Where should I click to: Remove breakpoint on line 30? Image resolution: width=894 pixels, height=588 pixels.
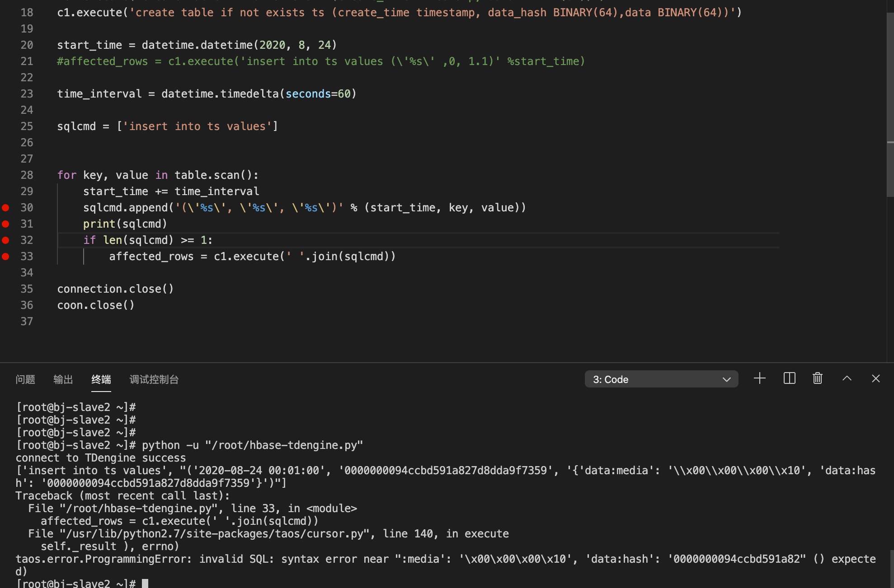(5, 208)
